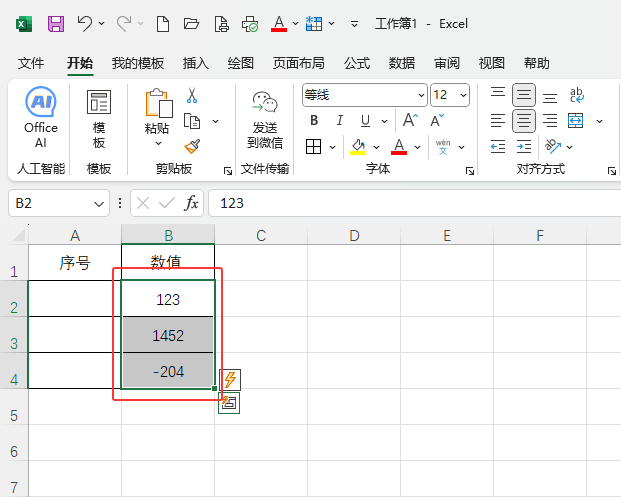Select cell containing -204
This screenshot has height=497, width=621.
click(168, 371)
